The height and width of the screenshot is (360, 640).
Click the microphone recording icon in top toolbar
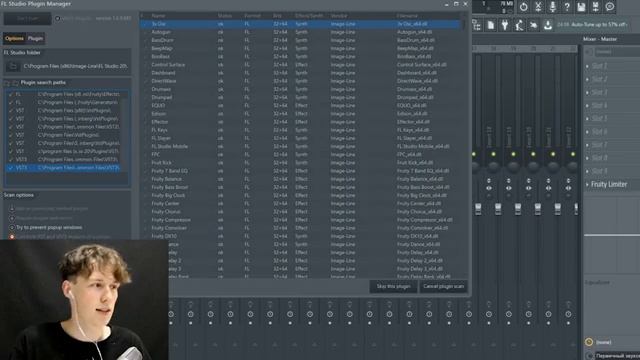point(553,7)
